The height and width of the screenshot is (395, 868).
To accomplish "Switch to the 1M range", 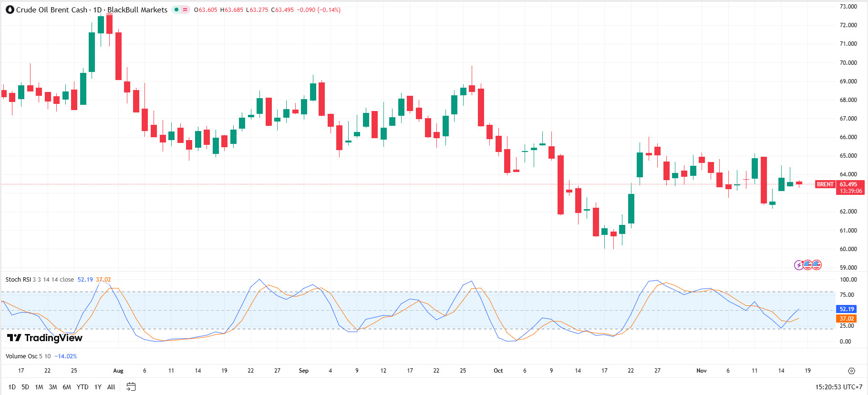I will (x=39, y=387).
